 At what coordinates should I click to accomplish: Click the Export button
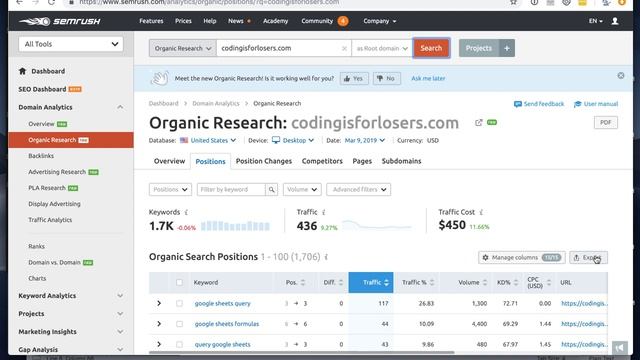[x=588, y=258]
